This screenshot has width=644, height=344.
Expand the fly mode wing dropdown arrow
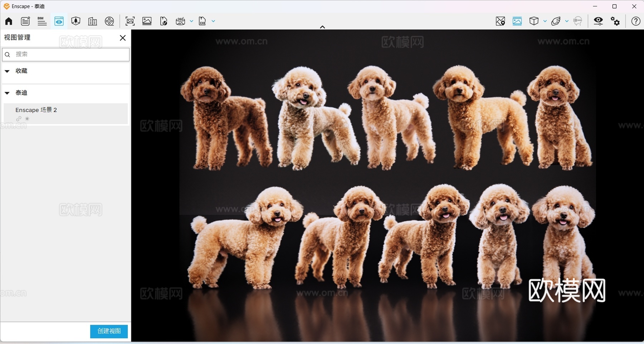pos(567,21)
